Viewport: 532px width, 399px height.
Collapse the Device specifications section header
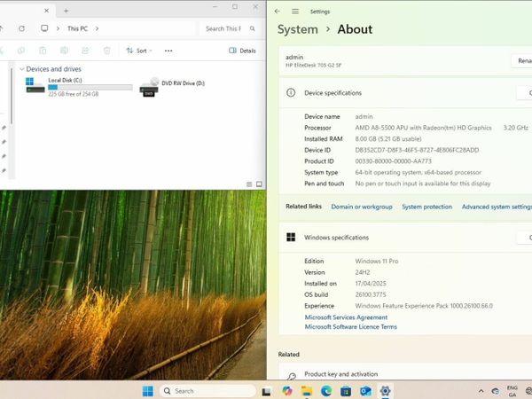point(405,92)
